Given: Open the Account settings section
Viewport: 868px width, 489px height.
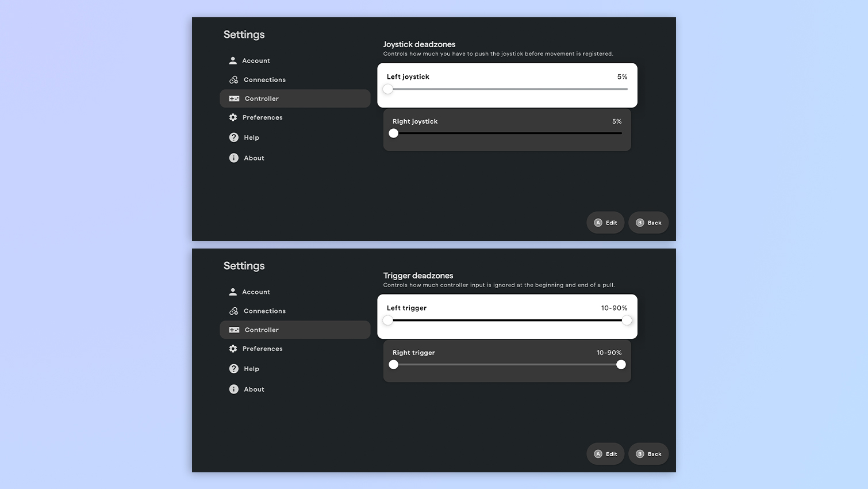Looking at the screenshot, I should pos(255,60).
